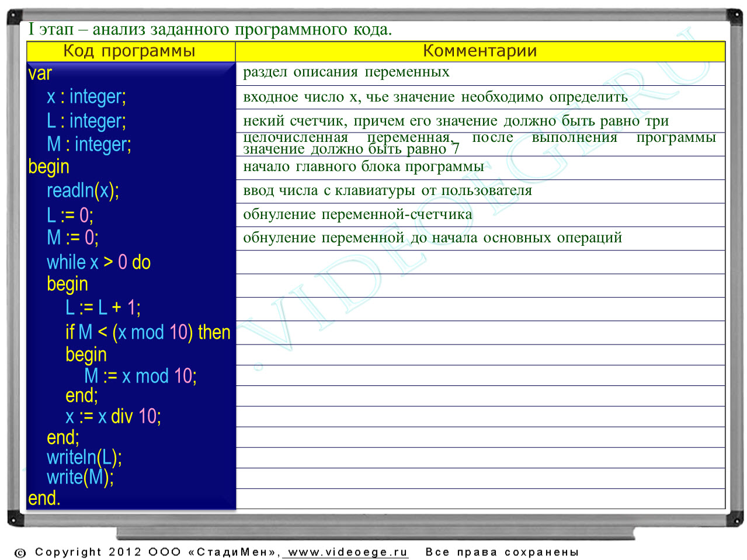Click the line "if M < (x mod 10) then"
747x560 pixels.
(148, 332)
